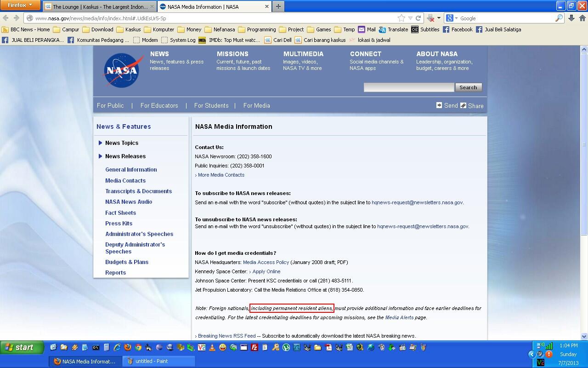Launch uTorrent from the quick launch bar
Image resolution: width=588 pixels, height=368 pixels.
point(286,347)
